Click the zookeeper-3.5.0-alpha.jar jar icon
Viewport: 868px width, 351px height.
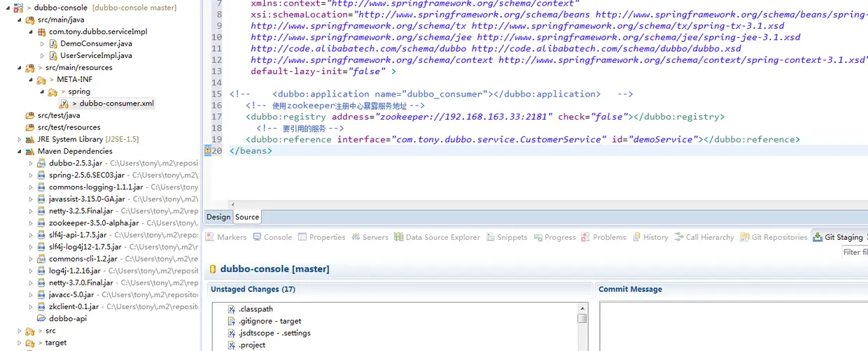click(42, 223)
